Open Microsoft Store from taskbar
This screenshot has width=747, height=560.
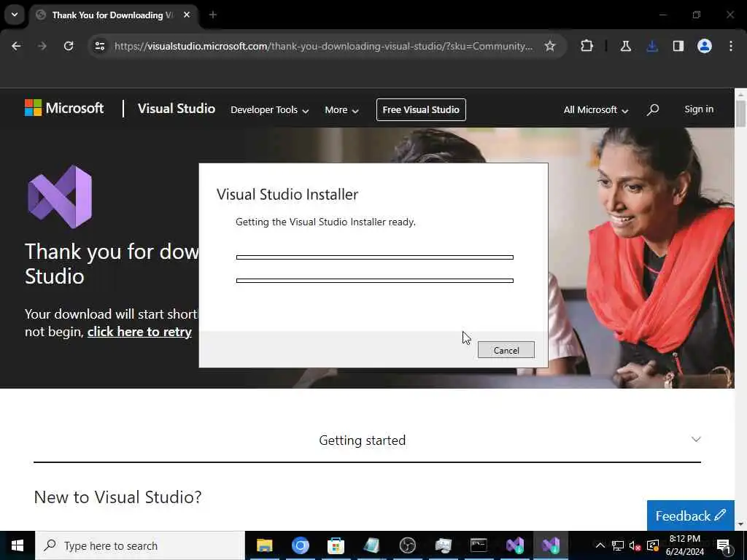point(336,545)
